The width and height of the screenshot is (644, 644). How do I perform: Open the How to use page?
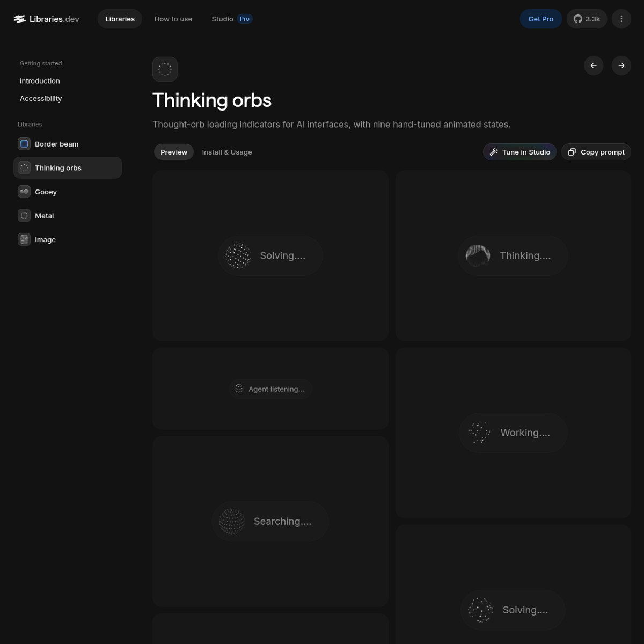pos(173,19)
